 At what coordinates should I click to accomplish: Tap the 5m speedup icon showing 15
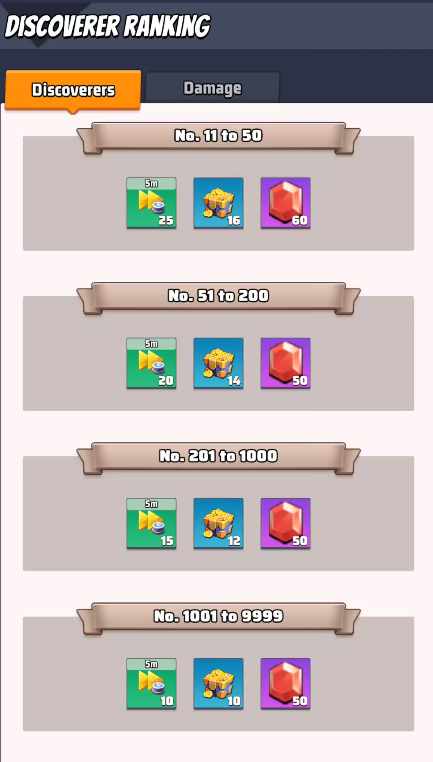click(151, 523)
